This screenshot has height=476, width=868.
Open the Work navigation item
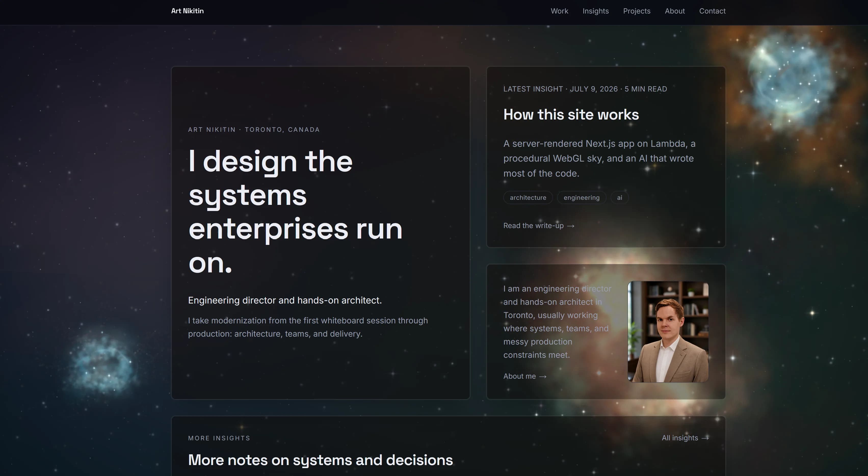[x=559, y=11]
